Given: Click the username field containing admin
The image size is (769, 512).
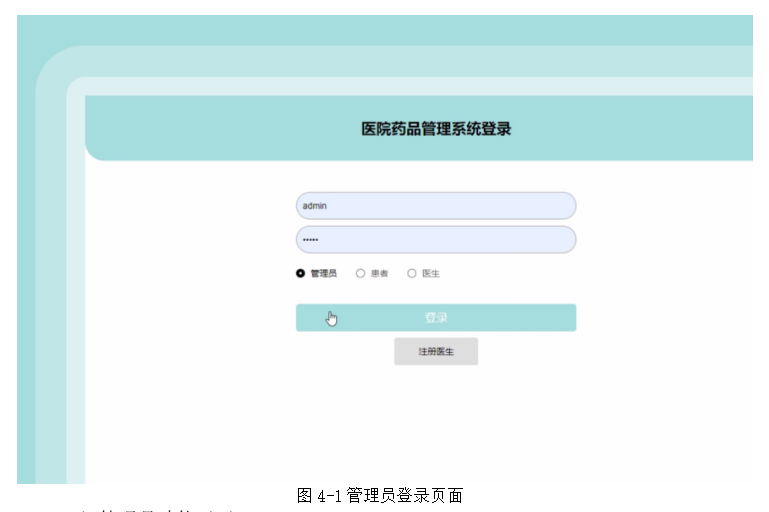Looking at the screenshot, I should point(436,205).
